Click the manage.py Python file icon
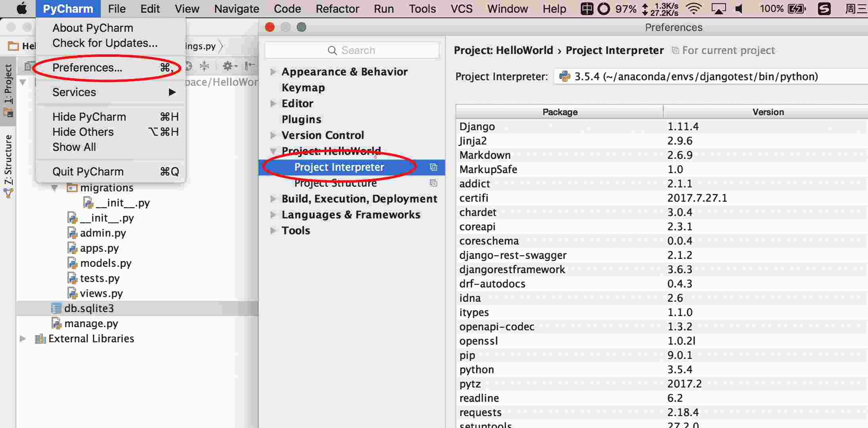The height and width of the screenshot is (428, 868). click(x=56, y=324)
